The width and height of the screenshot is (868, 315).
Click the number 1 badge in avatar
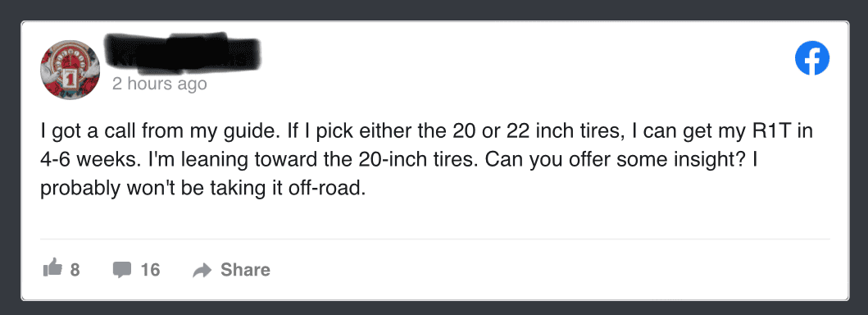70,75
